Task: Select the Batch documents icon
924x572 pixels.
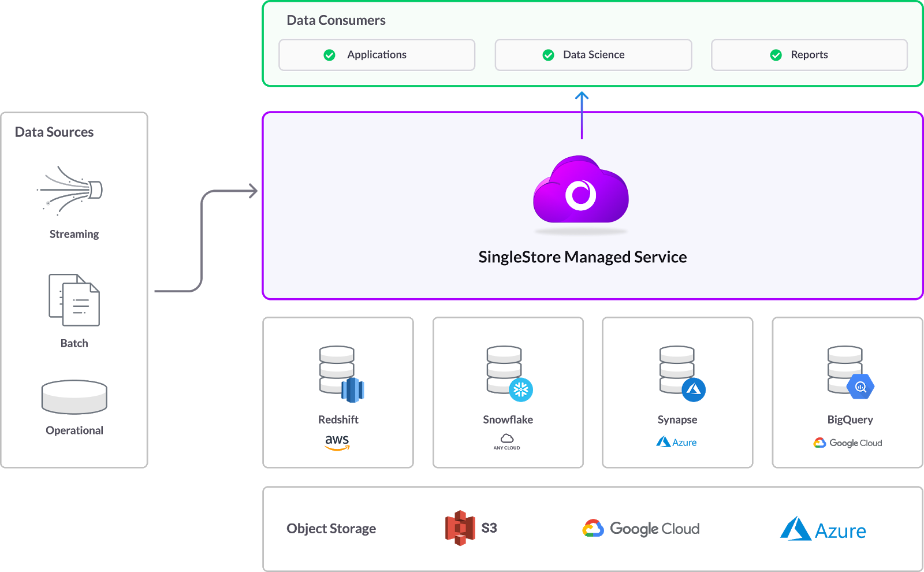Action: [73, 299]
